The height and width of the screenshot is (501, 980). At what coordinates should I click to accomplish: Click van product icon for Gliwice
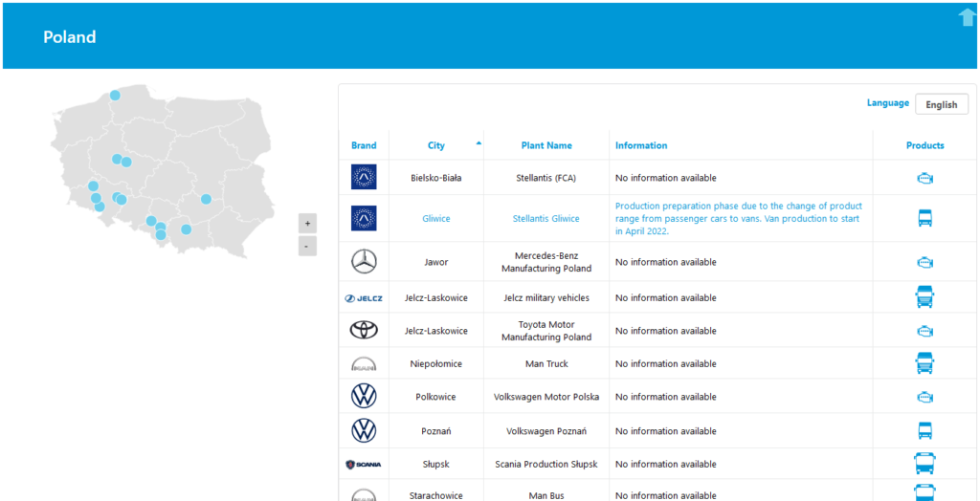925,218
